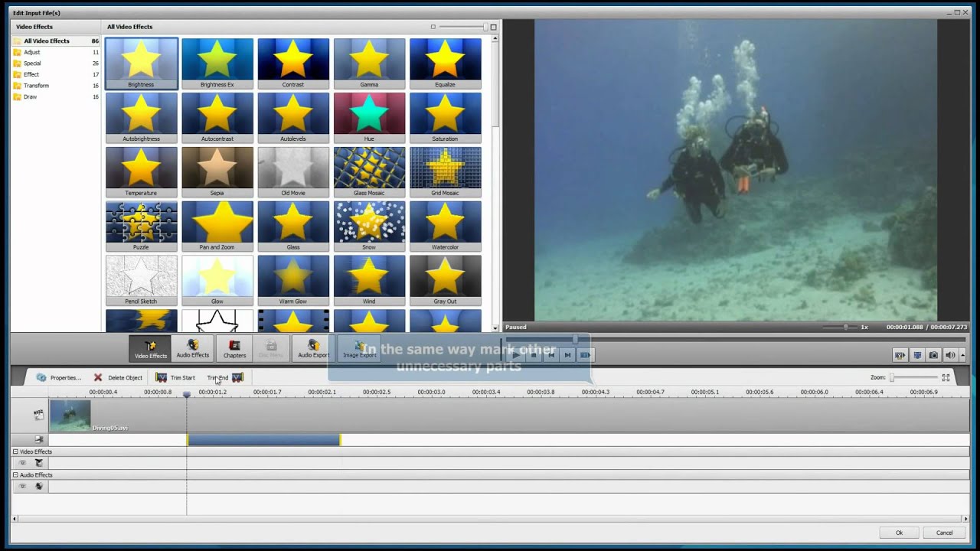Choose the Warm Glow effect

292,281
